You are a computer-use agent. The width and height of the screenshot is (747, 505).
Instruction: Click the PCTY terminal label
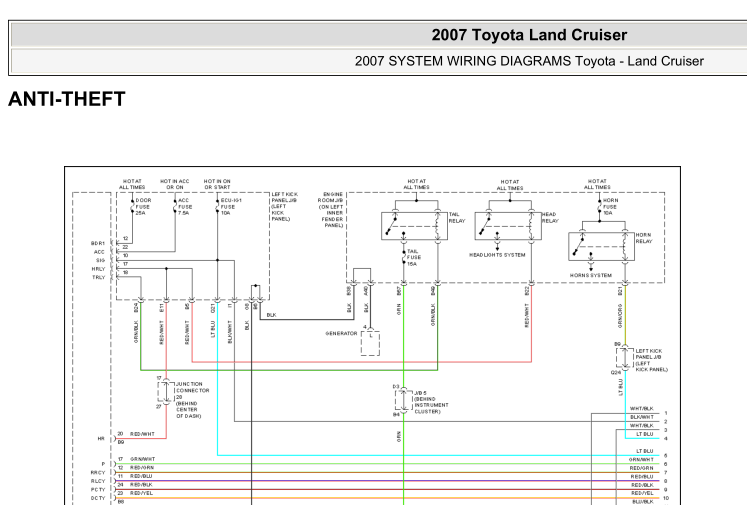98,490
